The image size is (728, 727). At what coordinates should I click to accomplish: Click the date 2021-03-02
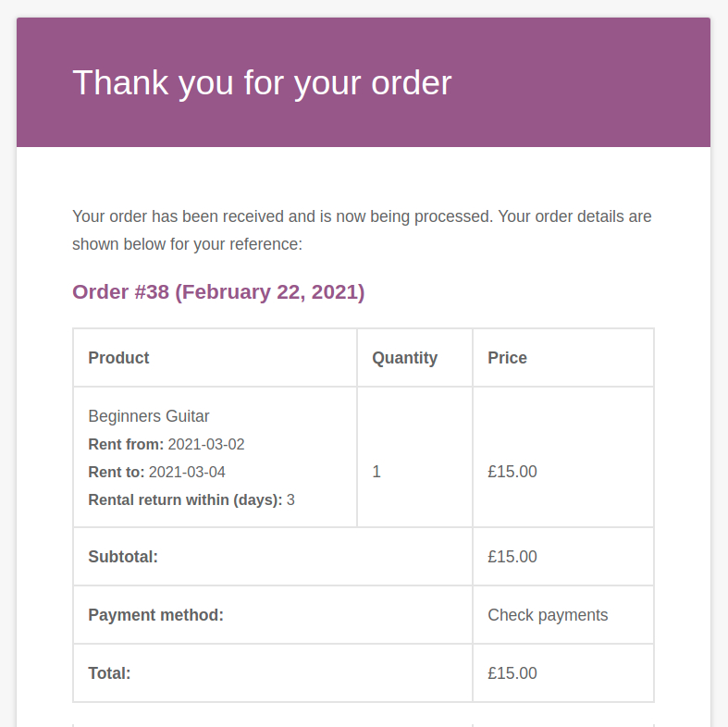click(206, 444)
